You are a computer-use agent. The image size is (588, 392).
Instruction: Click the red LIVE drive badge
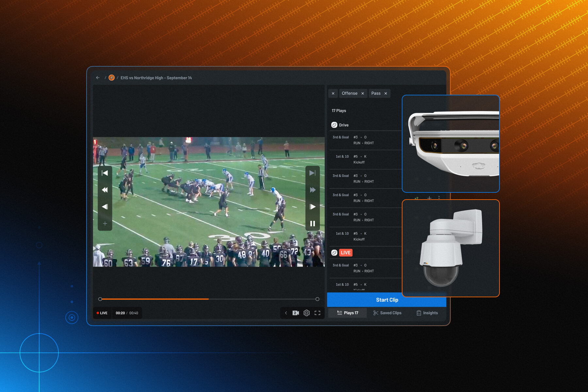346,253
